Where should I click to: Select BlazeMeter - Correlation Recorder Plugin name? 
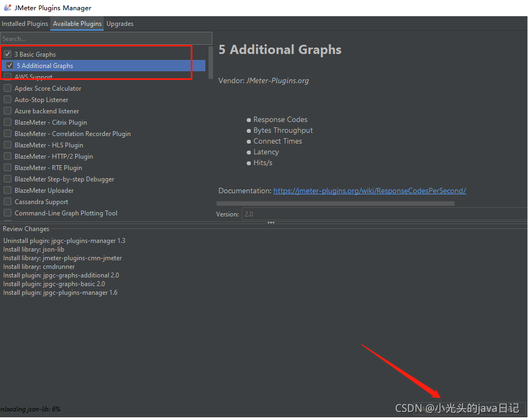click(x=73, y=134)
